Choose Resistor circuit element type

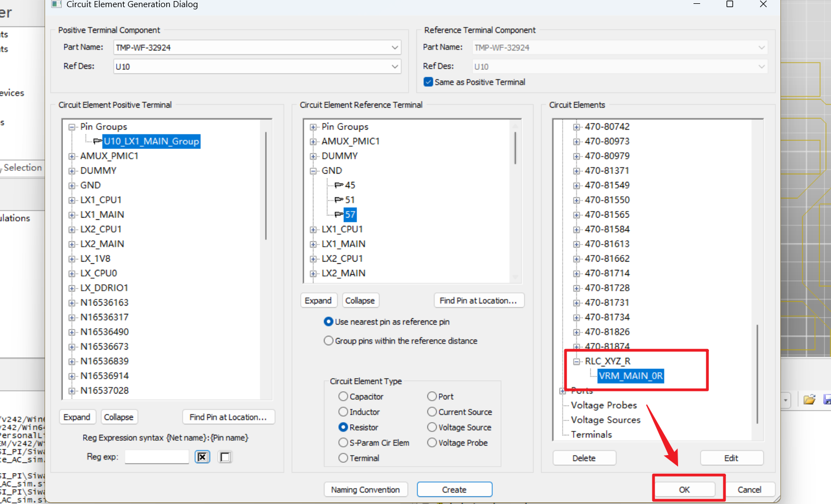tap(343, 427)
